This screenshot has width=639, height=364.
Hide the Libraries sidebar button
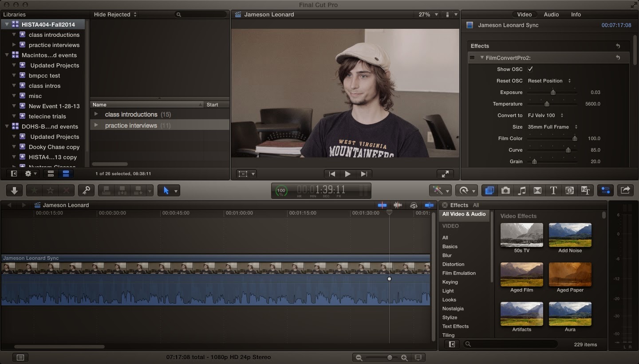tap(14, 174)
